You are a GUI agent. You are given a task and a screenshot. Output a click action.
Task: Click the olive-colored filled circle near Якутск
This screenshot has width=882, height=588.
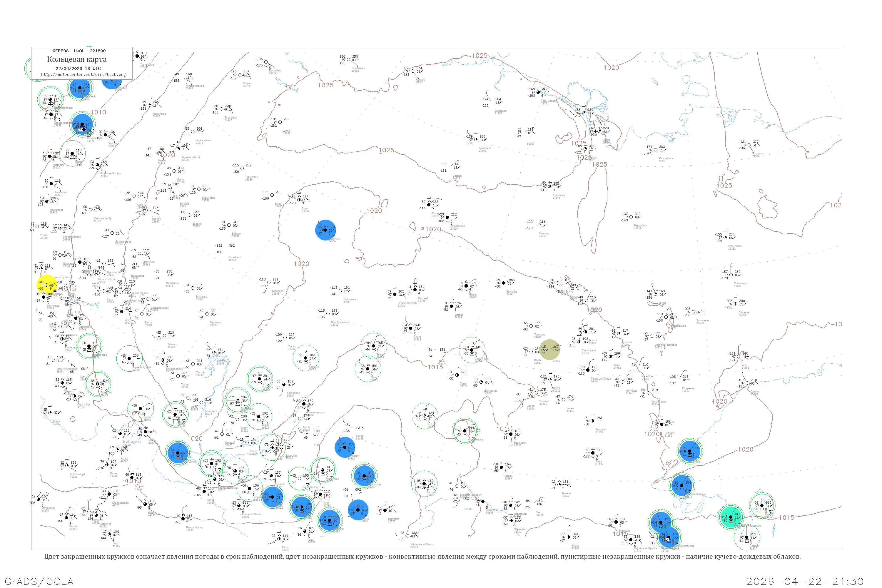pyautogui.click(x=549, y=350)
